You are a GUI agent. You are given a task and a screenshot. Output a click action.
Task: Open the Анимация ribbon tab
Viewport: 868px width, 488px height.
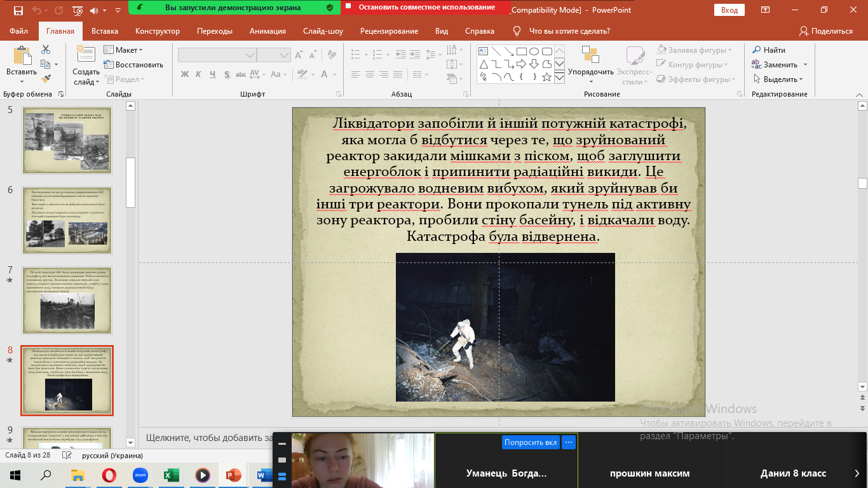267,31
